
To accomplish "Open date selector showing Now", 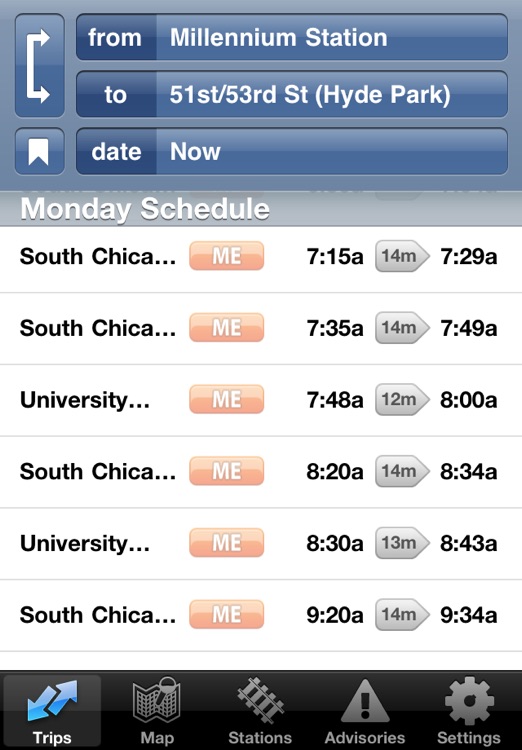I will click(292, 152).
